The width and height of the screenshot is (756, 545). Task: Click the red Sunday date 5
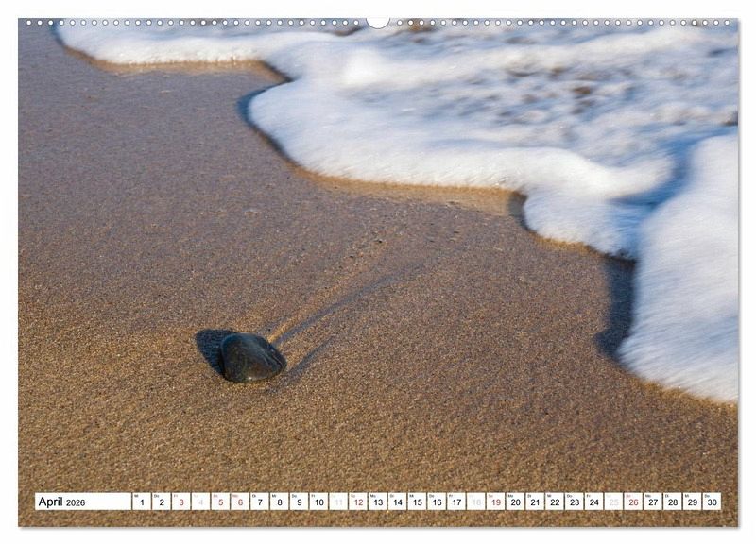(x=220, y=502)
